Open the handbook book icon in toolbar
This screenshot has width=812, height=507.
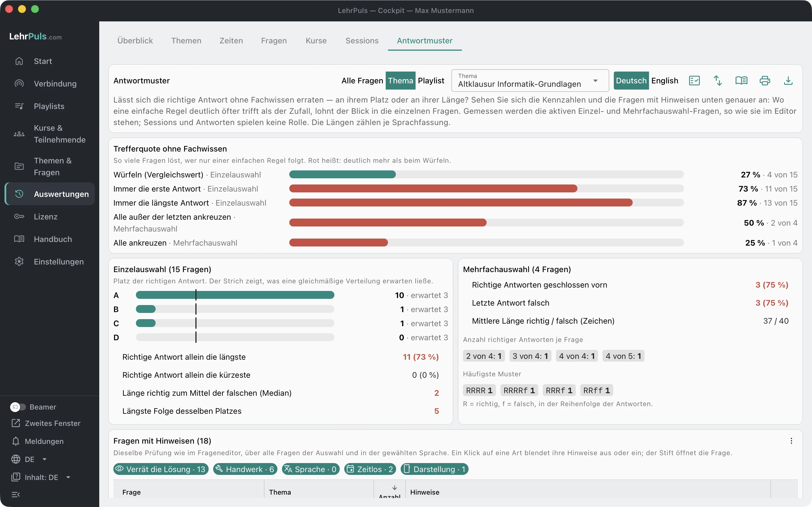[x=741, y=81]
